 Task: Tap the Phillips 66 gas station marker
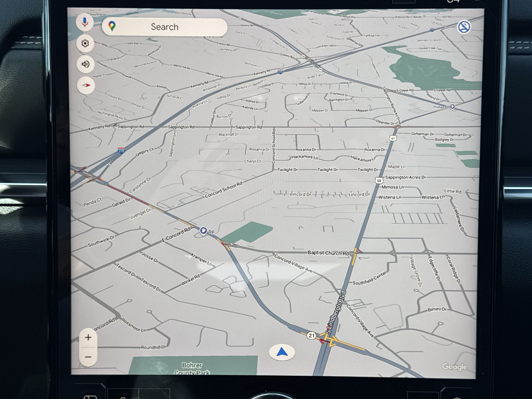[x=452, y=107]
